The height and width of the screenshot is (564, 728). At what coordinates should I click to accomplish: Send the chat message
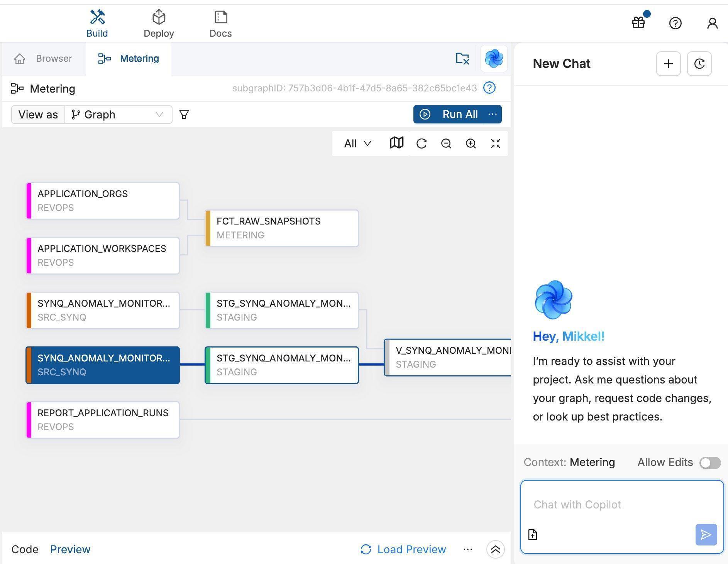706,535
